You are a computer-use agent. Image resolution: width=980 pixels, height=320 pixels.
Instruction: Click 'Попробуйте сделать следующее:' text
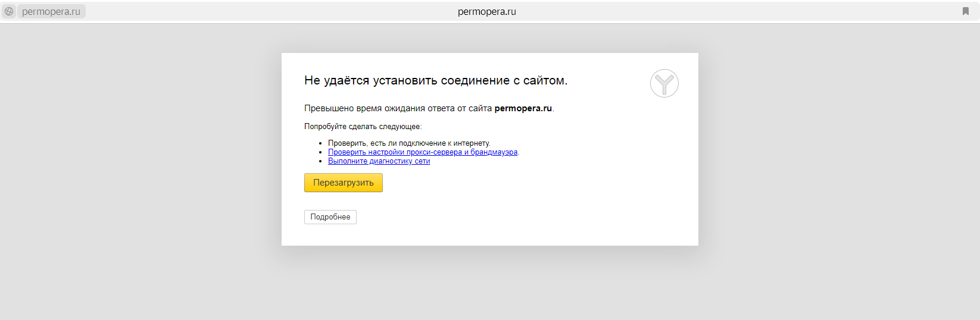point(363,127)
